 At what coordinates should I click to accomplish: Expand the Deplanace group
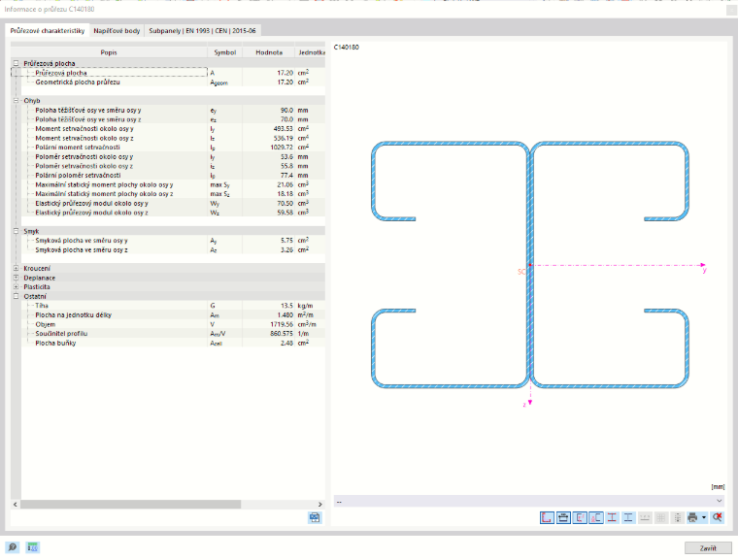16,278
